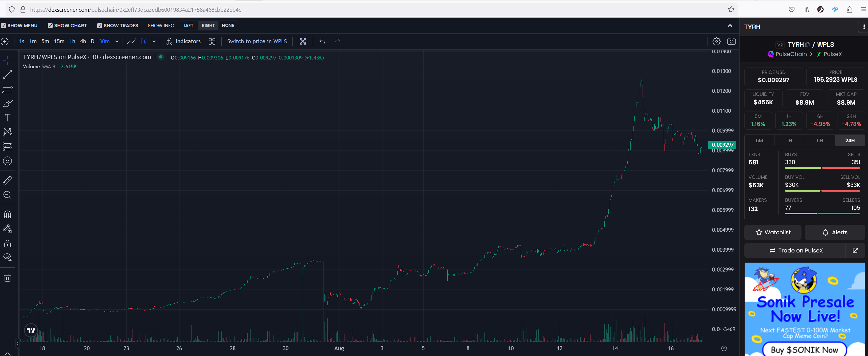This screenshot has height=356, width=868.
Task: Expand the chart style dropdown arrow
Action: (154, 41)
